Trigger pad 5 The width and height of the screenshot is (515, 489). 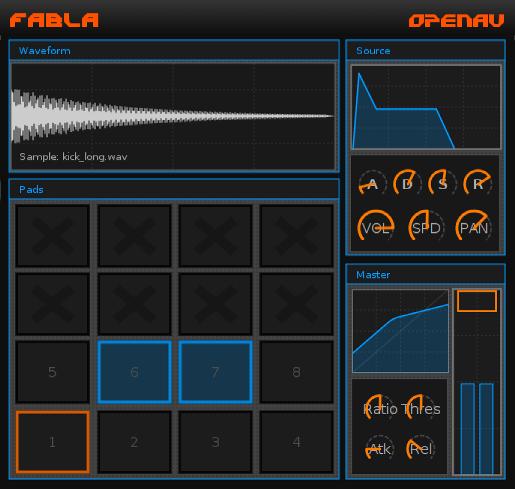53,372
